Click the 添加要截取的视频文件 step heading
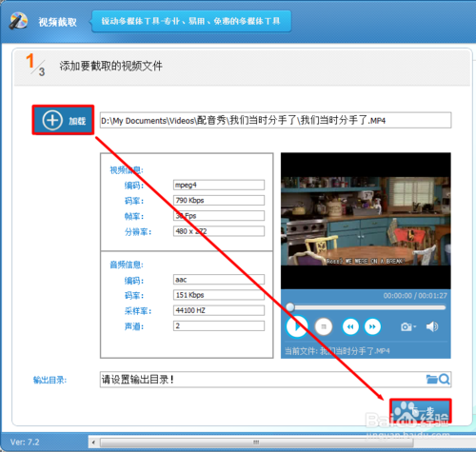Viewport: 476px width, 452px height. click(x=110, y=66)
